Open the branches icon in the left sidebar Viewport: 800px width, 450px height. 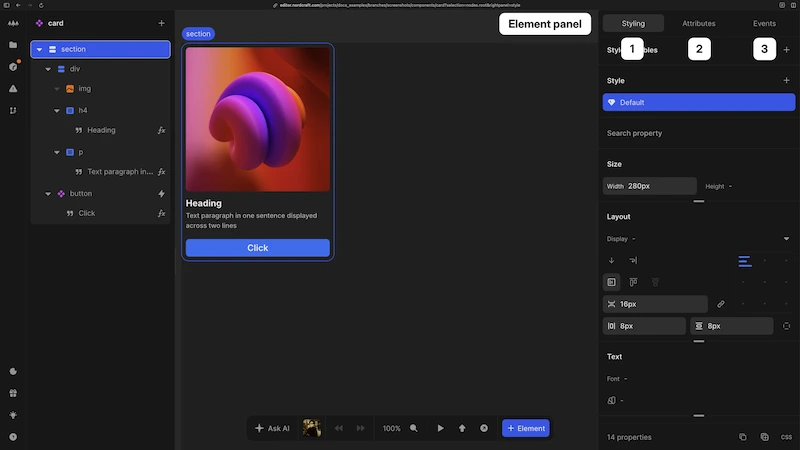pos(13,110)
